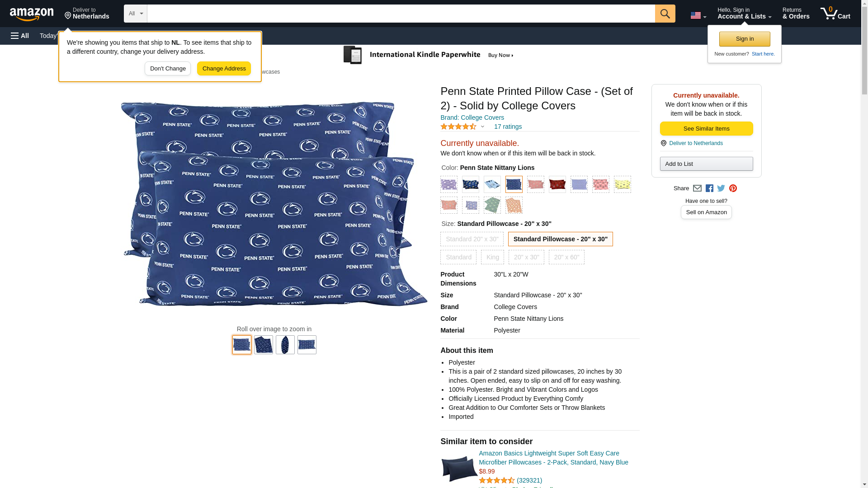Open the All hamburger menu
This screenshot has width=868, height=488.
[x=20, y=36]
